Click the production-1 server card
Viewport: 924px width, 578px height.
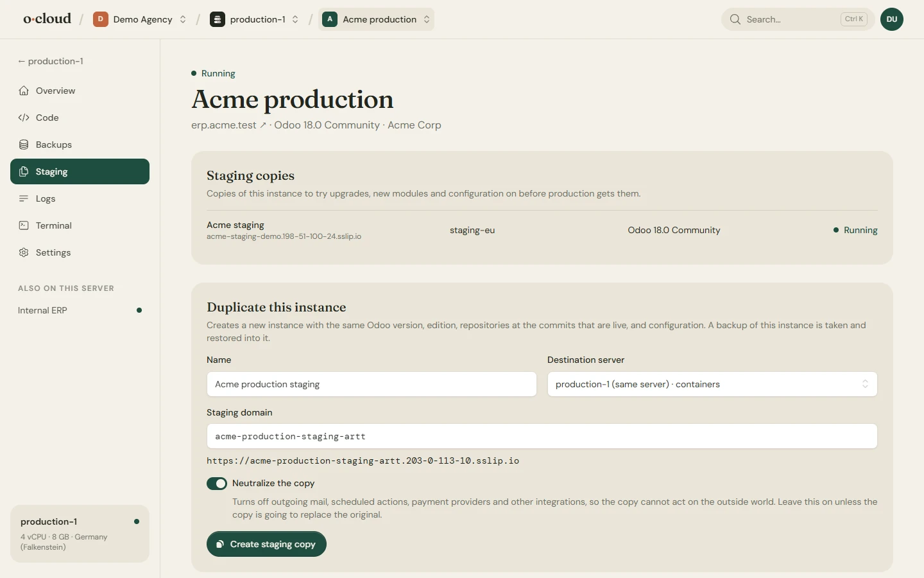tap(80, 534)
